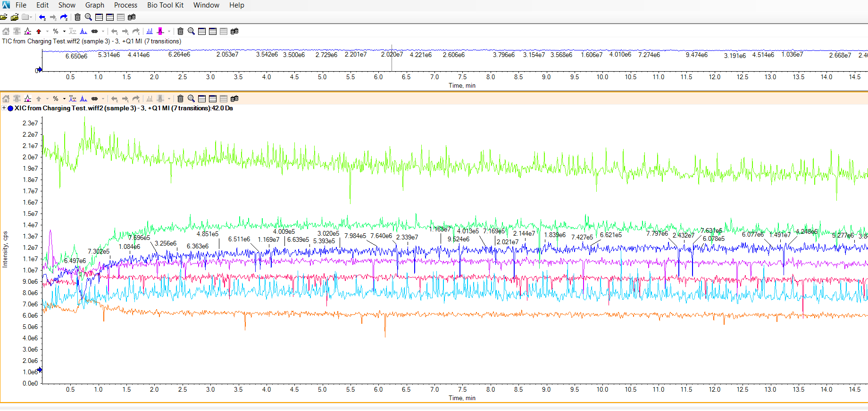
Task: Open the Process menu
Action: click(x=125, y=5)
